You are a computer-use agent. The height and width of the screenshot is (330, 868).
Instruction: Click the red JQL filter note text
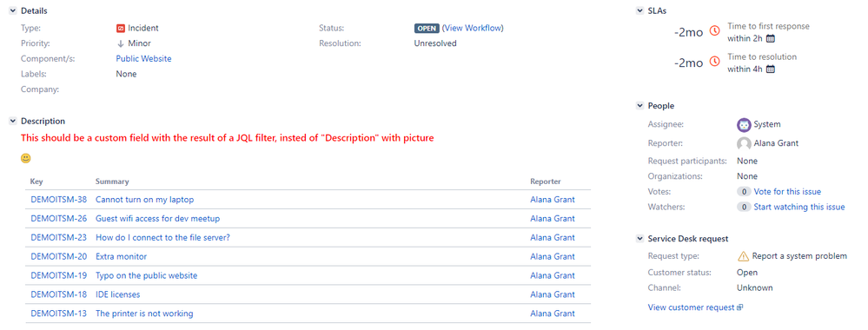pyautogui.click(x=228, y=138)
